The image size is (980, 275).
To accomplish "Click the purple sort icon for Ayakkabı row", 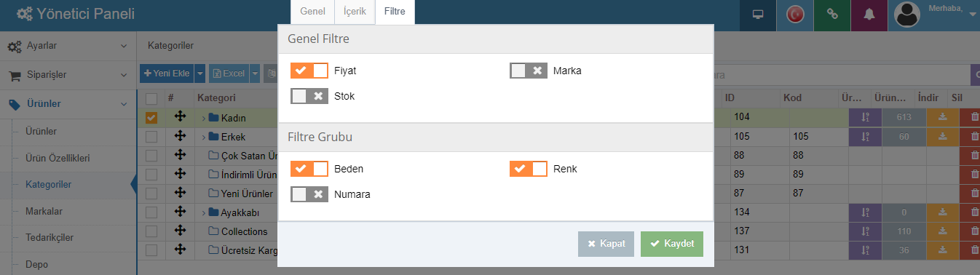I will coord(866,212).
